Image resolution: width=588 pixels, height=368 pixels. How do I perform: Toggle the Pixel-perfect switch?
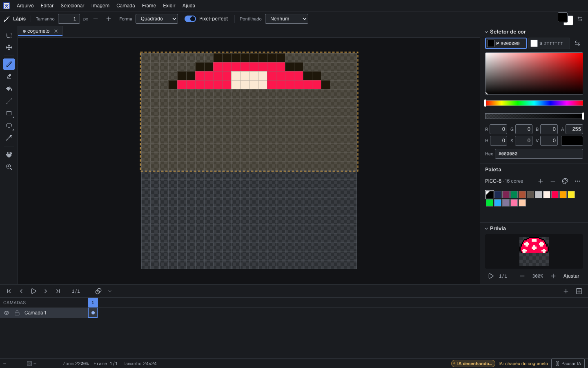click(x=190, y=19)
